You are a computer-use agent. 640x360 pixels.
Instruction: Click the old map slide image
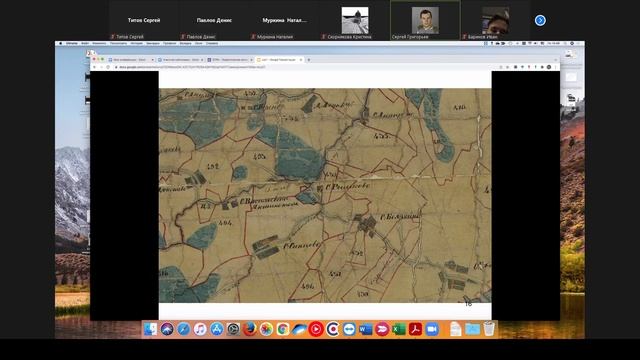[325, 195]
